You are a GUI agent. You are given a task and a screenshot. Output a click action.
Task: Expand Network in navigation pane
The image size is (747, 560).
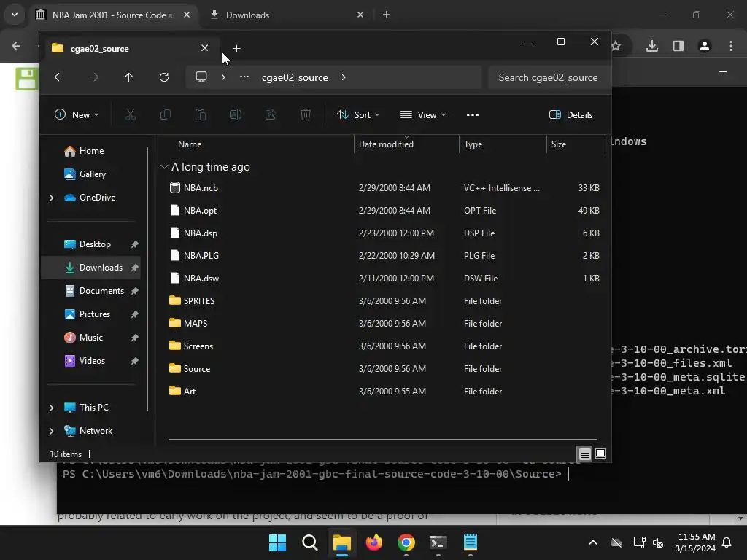tap(52, 431)
